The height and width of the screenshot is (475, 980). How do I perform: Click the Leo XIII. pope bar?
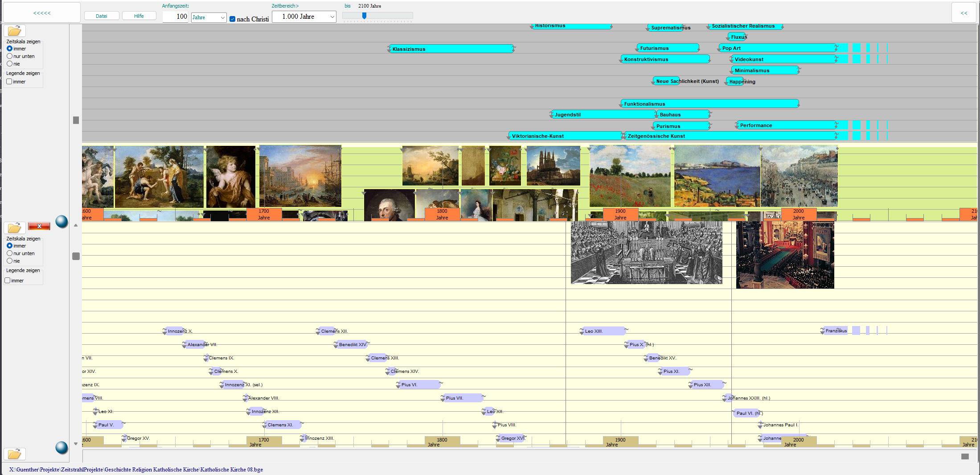click(x=603, y=331)
